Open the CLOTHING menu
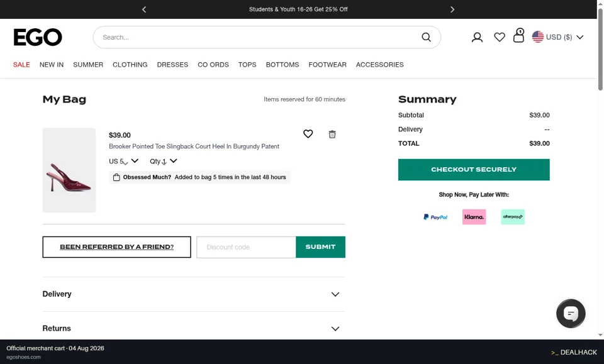604x364 pixels. click(x=130, y=65)
